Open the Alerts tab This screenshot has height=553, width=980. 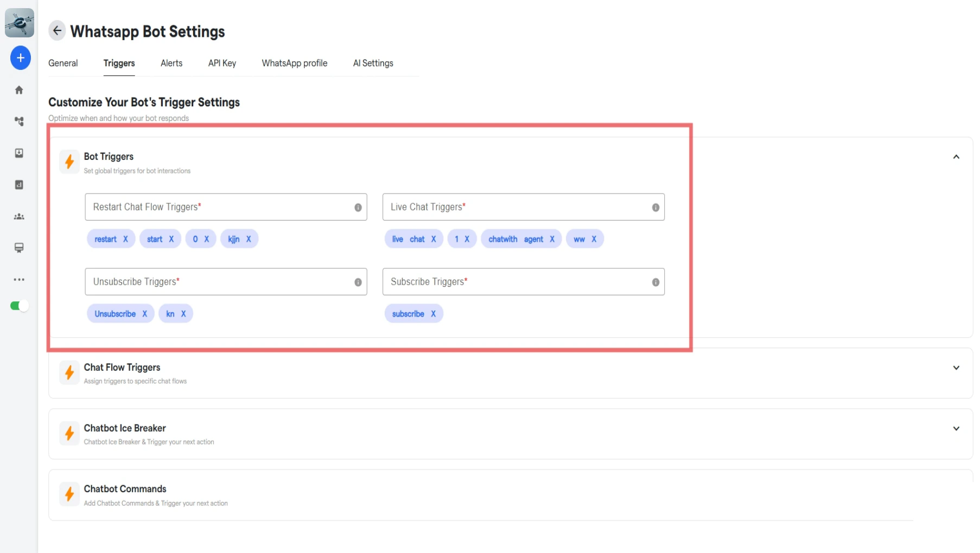171,63
